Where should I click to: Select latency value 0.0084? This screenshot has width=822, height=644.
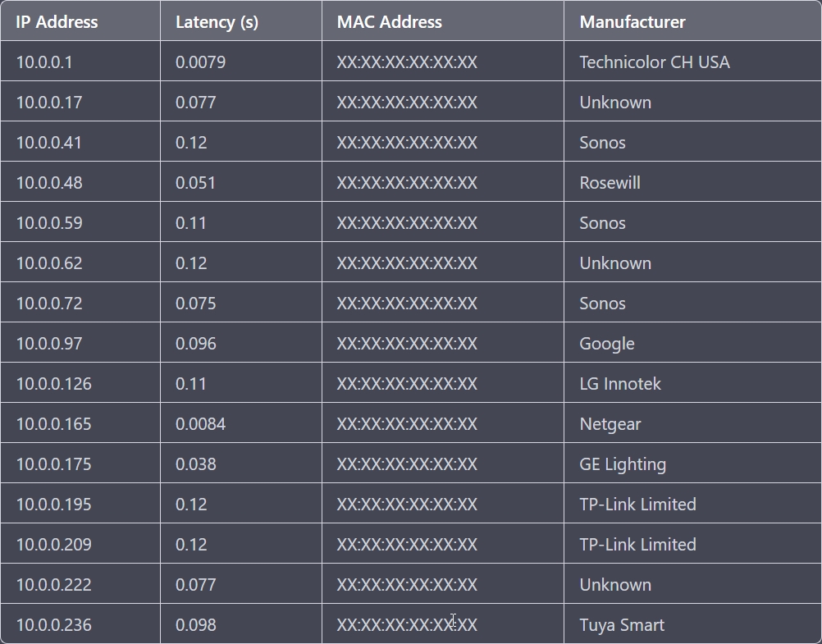pyautogui.click(x=200, y=424)
